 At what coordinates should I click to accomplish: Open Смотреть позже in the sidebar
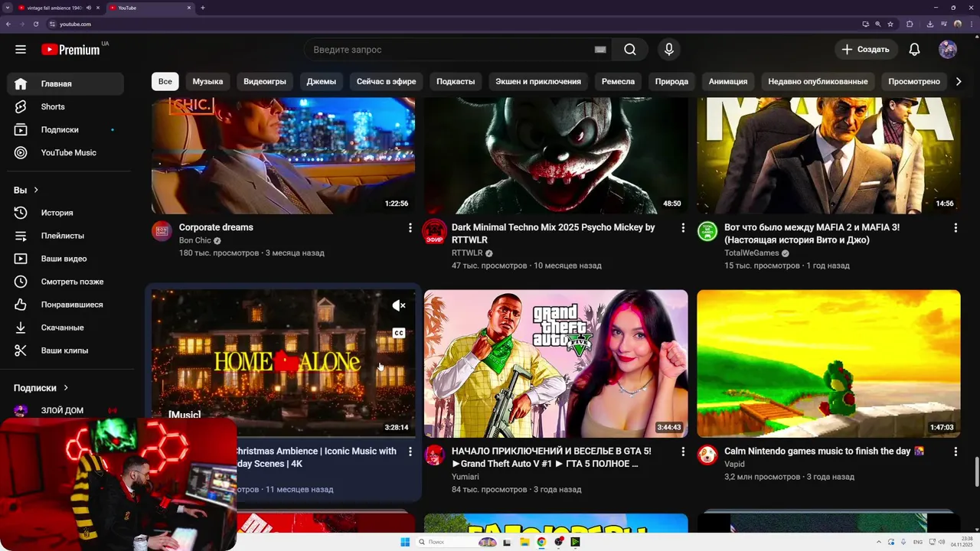click(x=65, y=282)
